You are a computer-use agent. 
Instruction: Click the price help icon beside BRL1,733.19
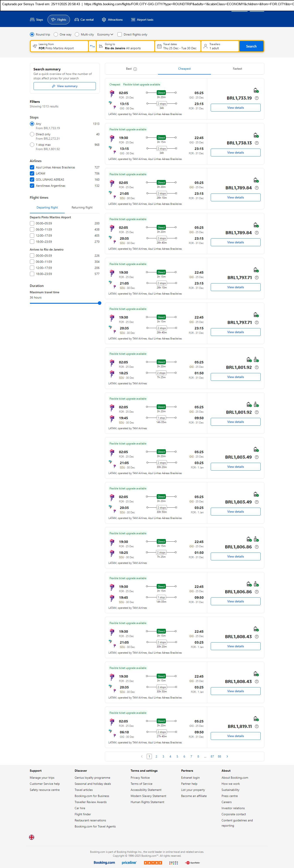point(257,98)
